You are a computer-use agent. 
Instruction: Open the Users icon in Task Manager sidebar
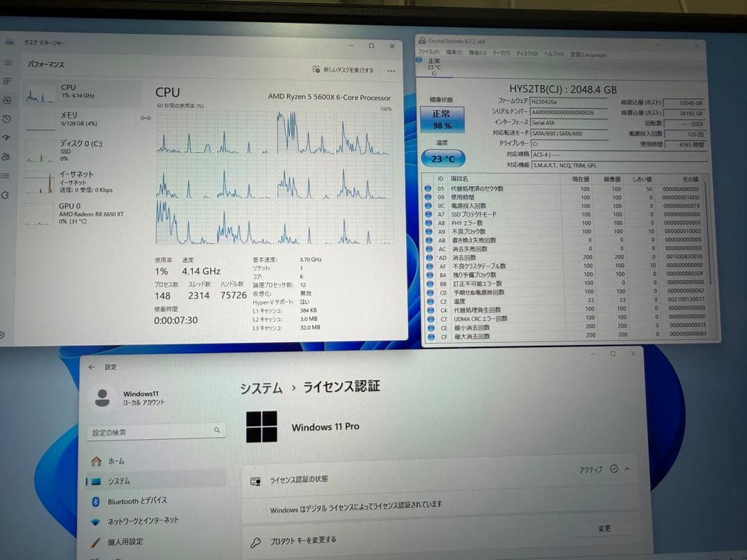pos(6,157)
